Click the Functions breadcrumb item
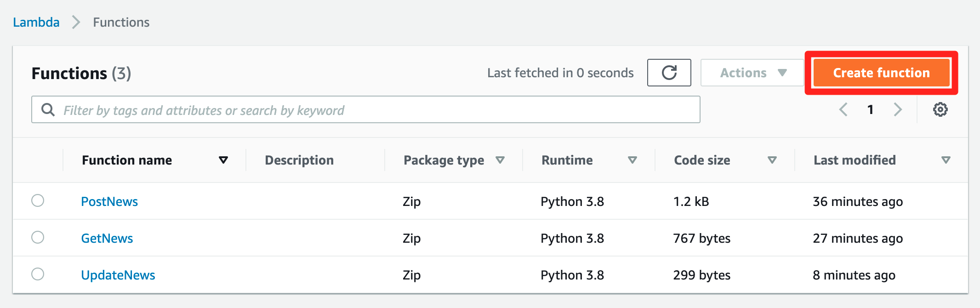This screenshot has width=980, height=308. (x=121, y=22)
